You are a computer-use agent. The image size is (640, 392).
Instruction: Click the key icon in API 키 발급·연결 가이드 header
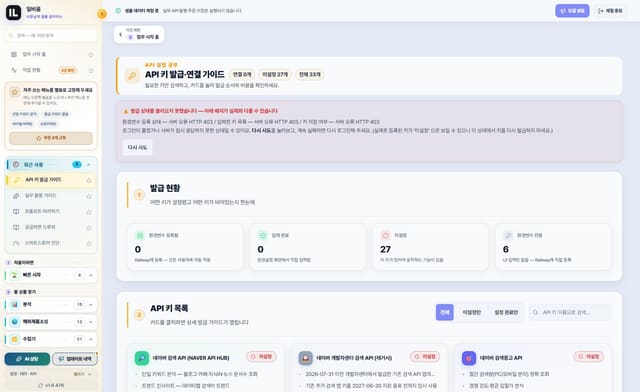pyautogui.click(x=132, y=76)
